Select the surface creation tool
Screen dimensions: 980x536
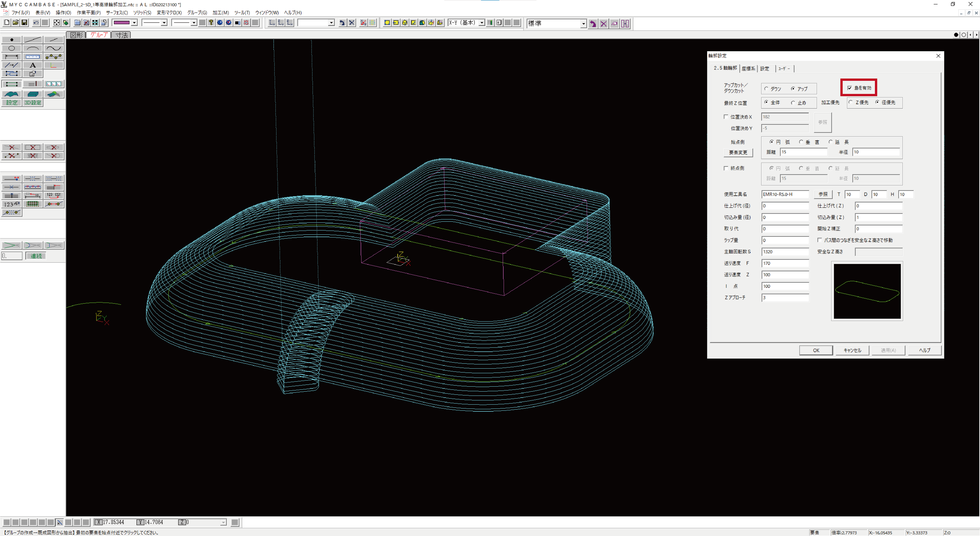11,94
